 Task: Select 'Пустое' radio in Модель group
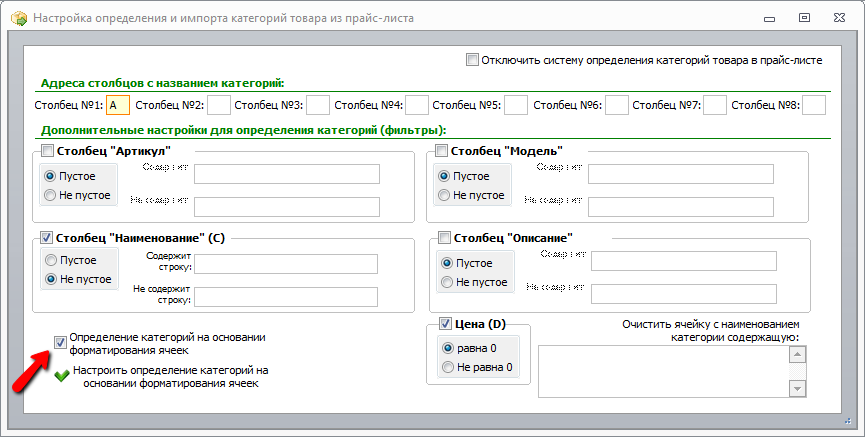tap(444, 176)
